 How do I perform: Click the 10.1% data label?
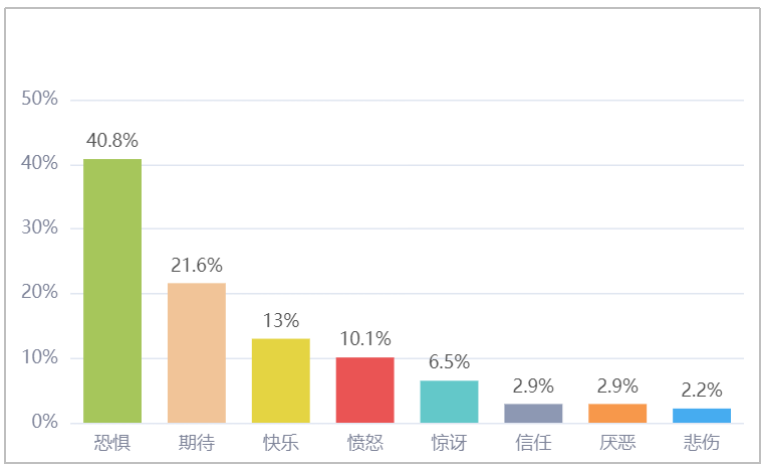tap(365, 338)
